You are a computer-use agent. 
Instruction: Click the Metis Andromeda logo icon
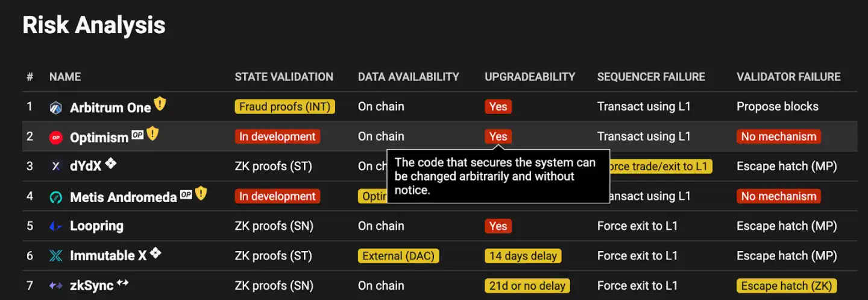55,197
